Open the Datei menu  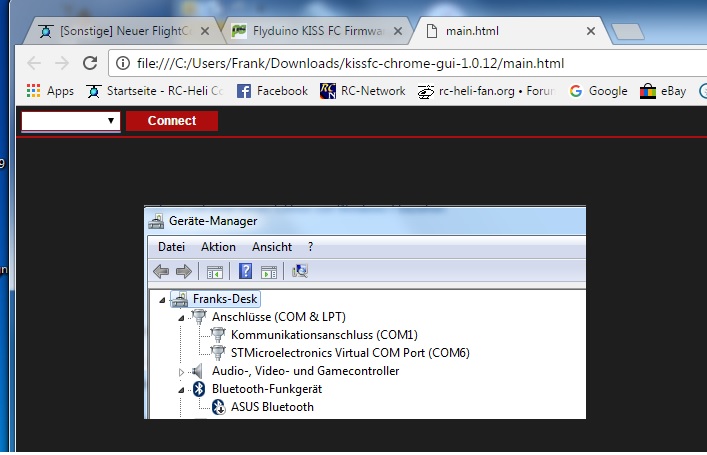(x=171, y=246)
